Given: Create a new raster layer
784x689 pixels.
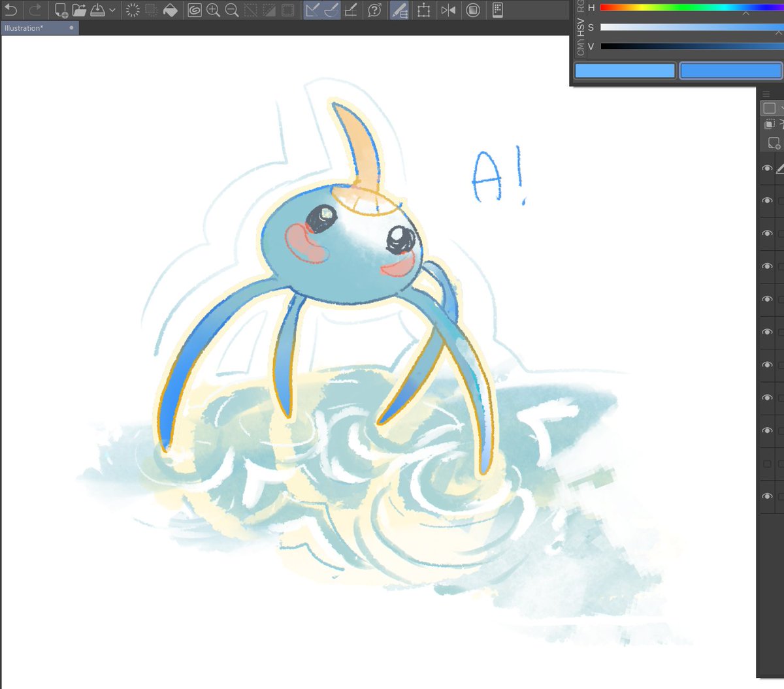Looking at the screenshot, I should point(774,143).
